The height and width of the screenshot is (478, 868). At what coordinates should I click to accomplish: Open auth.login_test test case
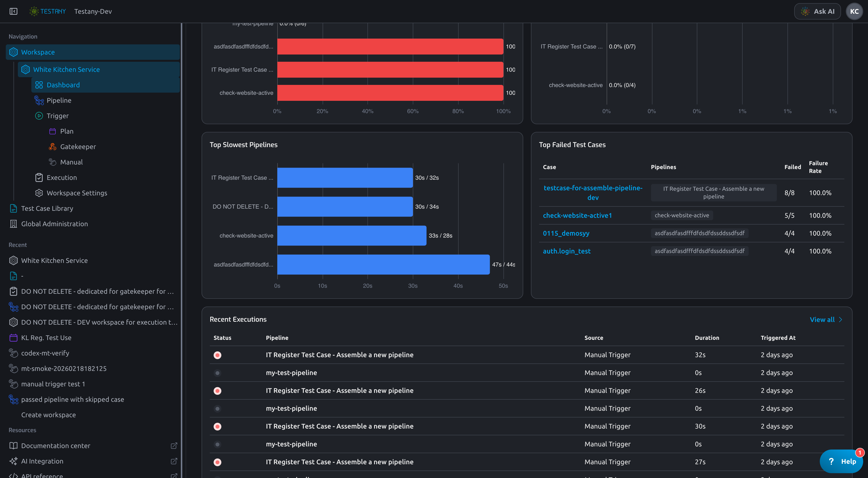pos(567,252)
